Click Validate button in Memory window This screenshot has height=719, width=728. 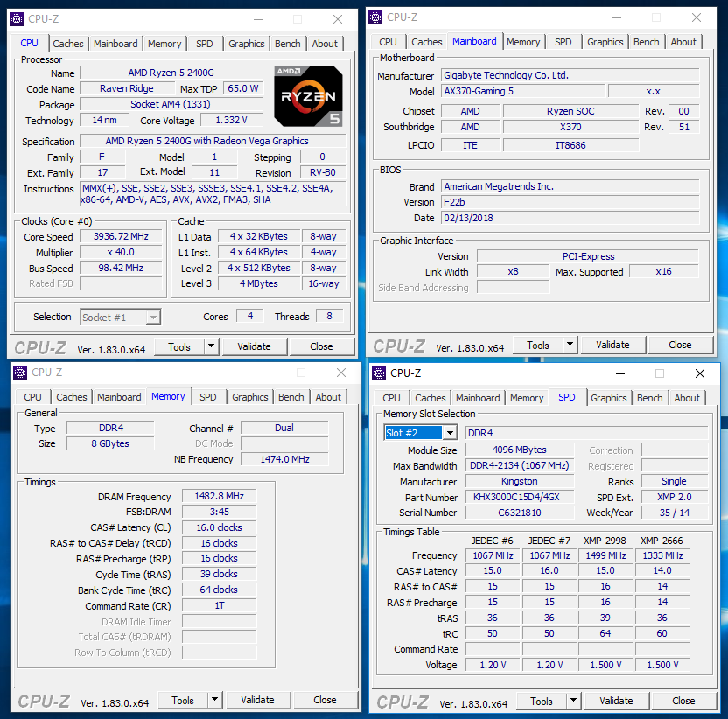(257, 700)
